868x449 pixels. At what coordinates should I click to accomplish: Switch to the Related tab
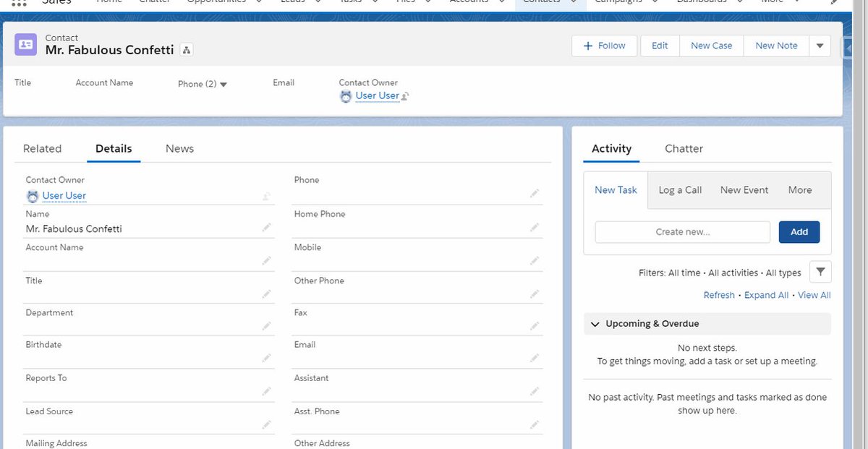(x=42, y=148)
